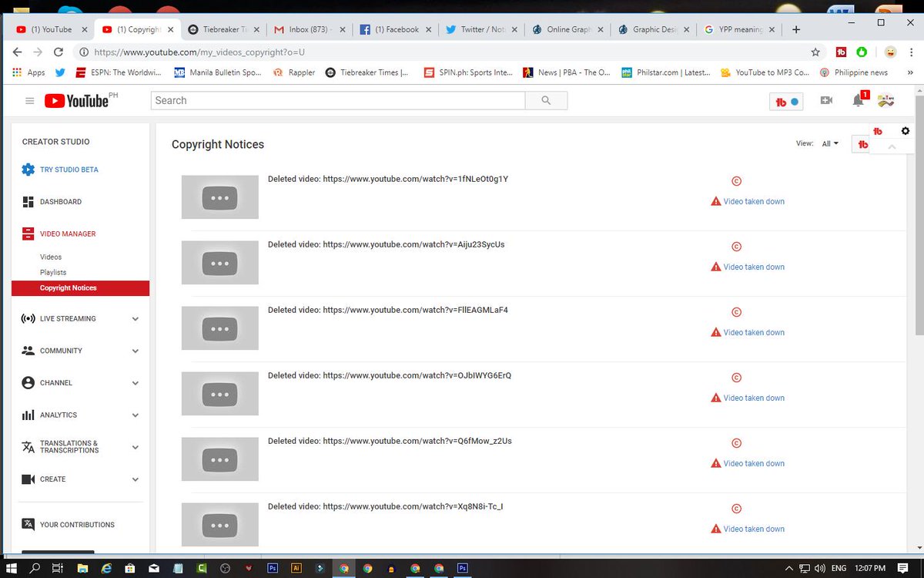This screenshot has width=924, height=578.
Task: Expand the Analytics section
Action: (x=136, y=415)
